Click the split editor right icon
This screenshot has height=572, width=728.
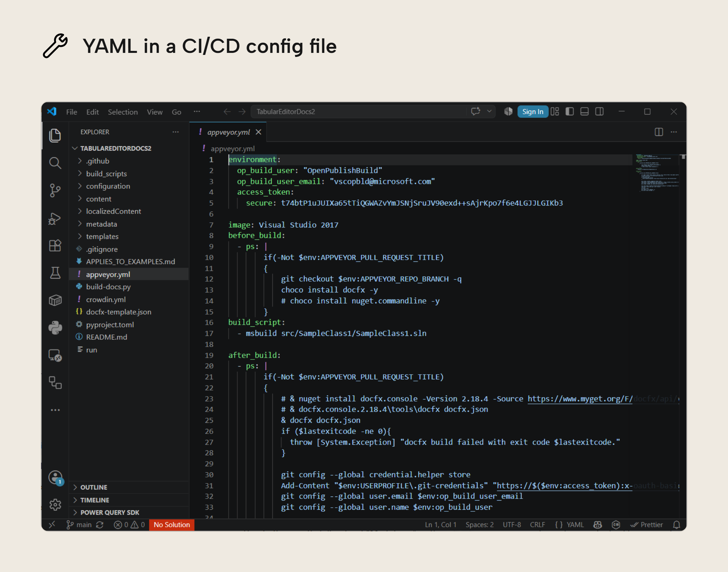pos(659,132)
